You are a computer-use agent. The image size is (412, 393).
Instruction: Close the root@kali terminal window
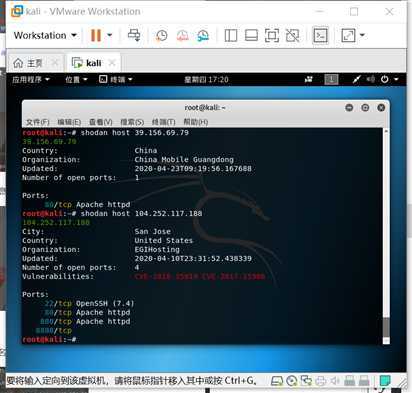[381, 108]
